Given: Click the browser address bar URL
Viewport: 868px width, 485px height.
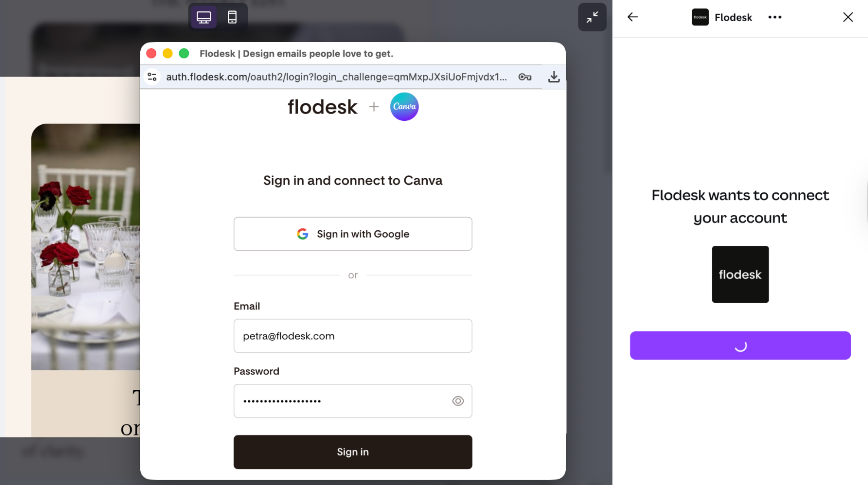Looking at the screenshot, I should [x=337, y=77].
